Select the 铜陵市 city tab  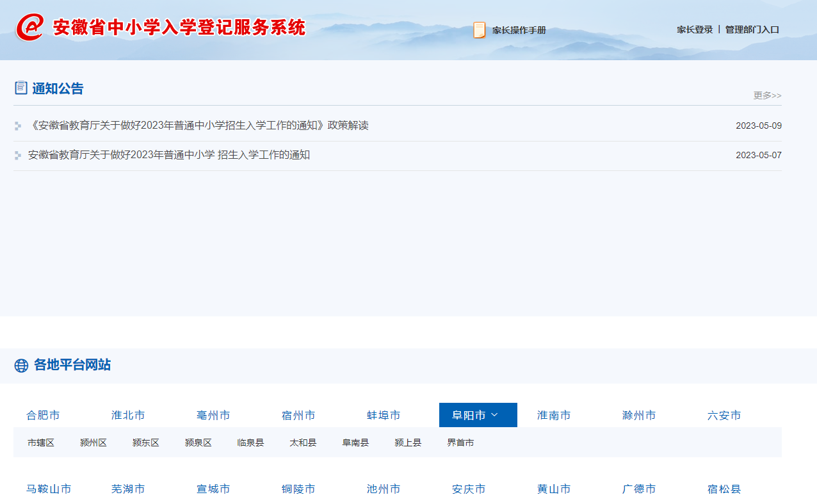coord(298,489)
